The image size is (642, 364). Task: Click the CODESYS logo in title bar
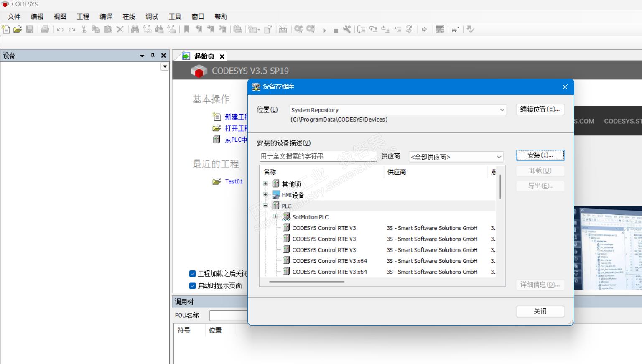(5, 4)
